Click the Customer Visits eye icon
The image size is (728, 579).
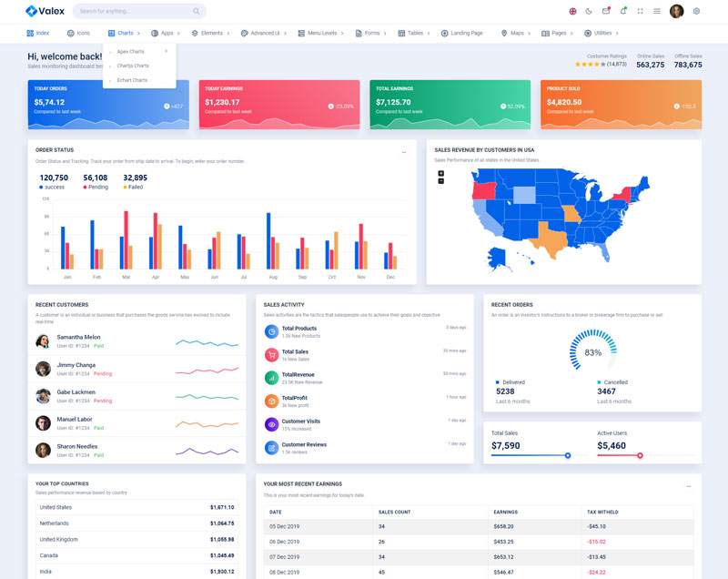[271, 424]
